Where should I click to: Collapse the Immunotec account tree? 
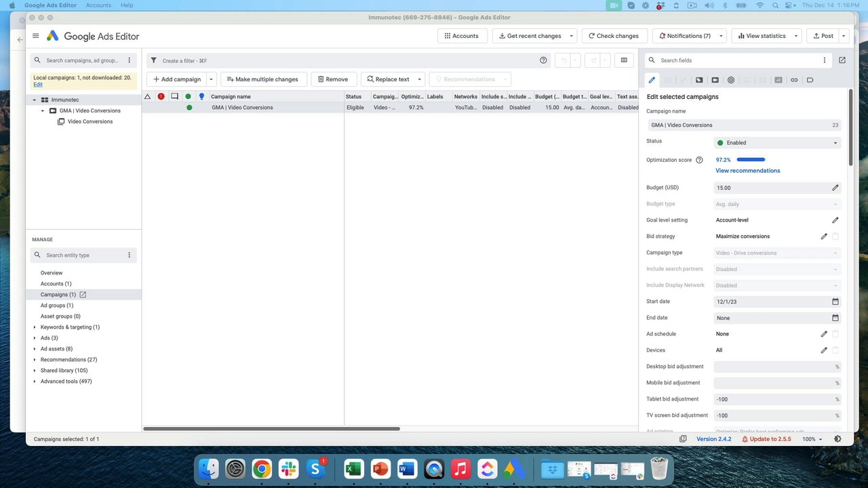[x=34, y=100]
